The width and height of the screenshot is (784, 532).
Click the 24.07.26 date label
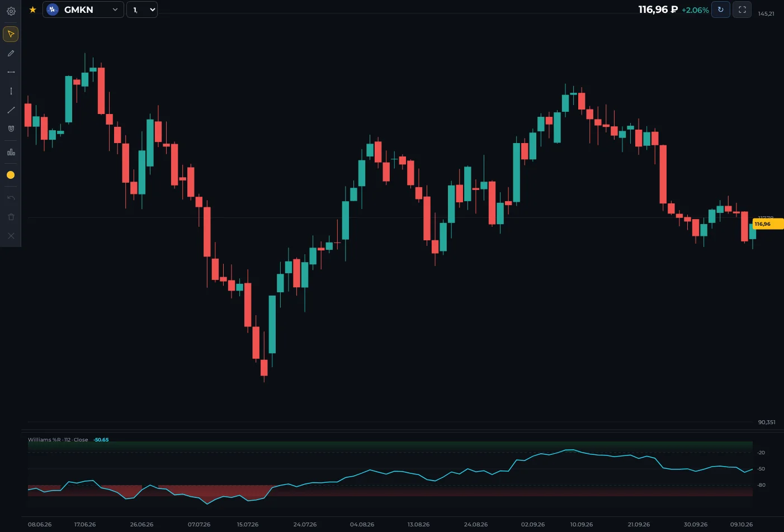tap(305, 525)
